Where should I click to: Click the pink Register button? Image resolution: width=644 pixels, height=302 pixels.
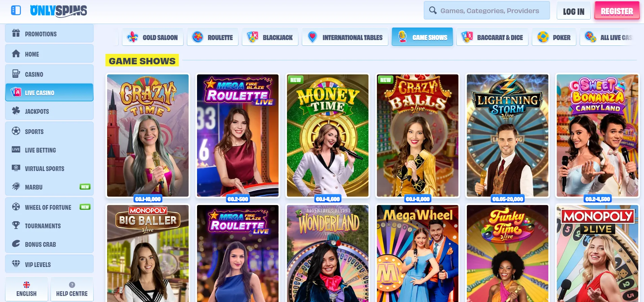(x=617, y=11)
